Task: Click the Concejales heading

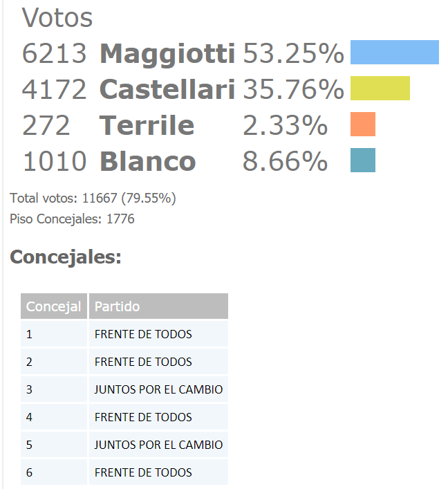Action: click(x=66, y=257)
